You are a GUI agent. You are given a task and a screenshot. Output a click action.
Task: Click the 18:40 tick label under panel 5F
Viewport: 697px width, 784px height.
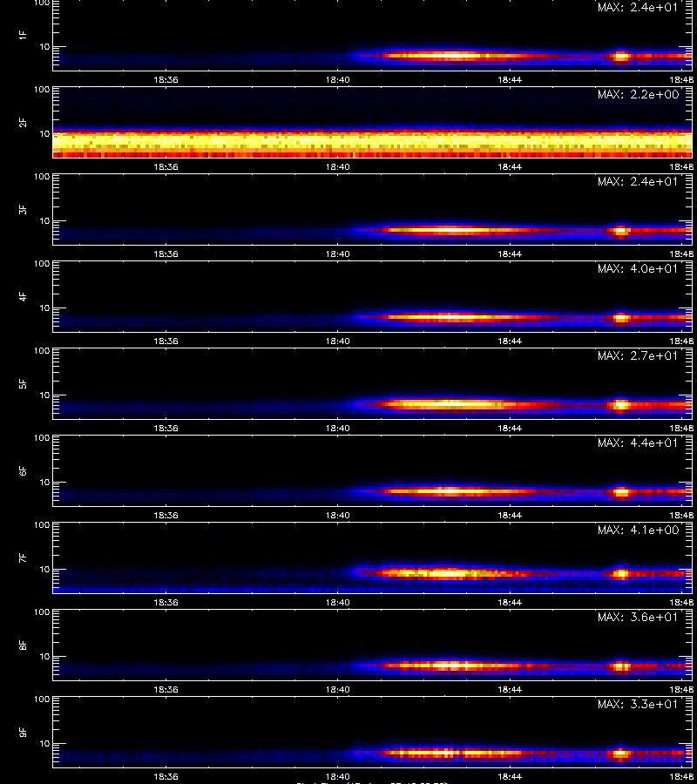(337, 428)
